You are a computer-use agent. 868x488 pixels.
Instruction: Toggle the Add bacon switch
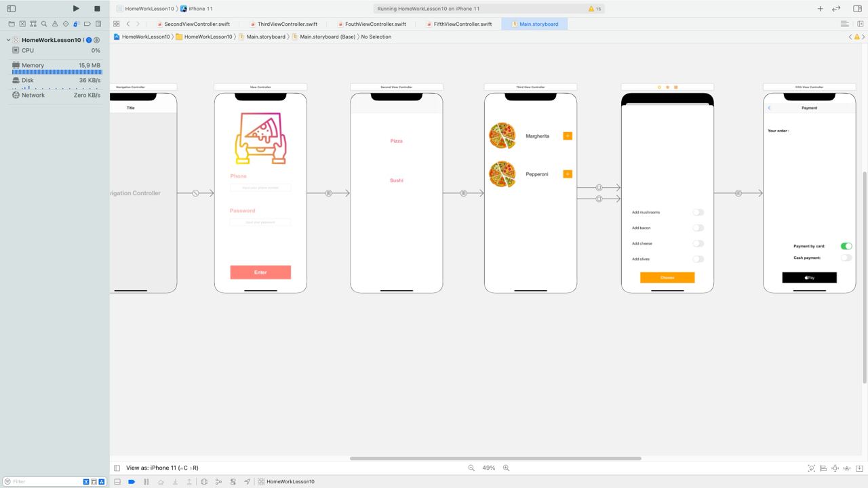pyautogui.click(x=698, y=228)
